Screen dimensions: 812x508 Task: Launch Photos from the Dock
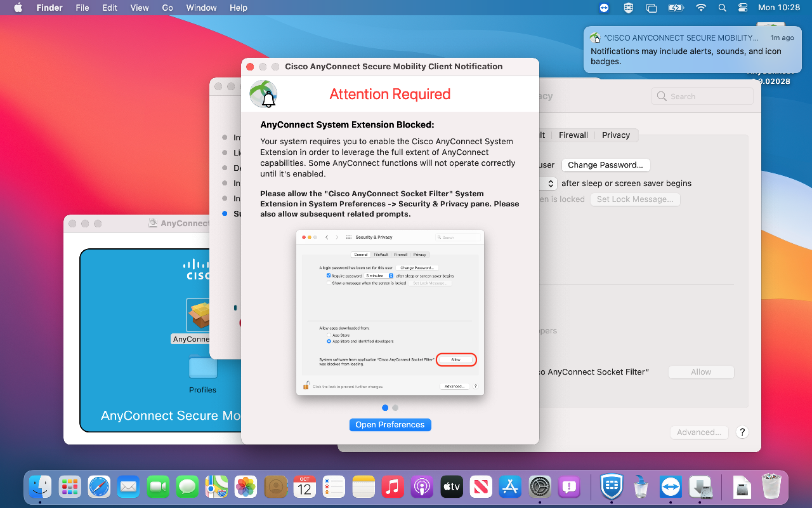pos(246,487)
